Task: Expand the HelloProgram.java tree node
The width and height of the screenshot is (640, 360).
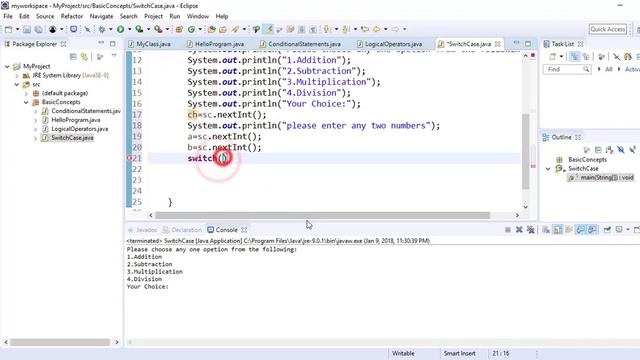Action: click(x=35, y=120)
